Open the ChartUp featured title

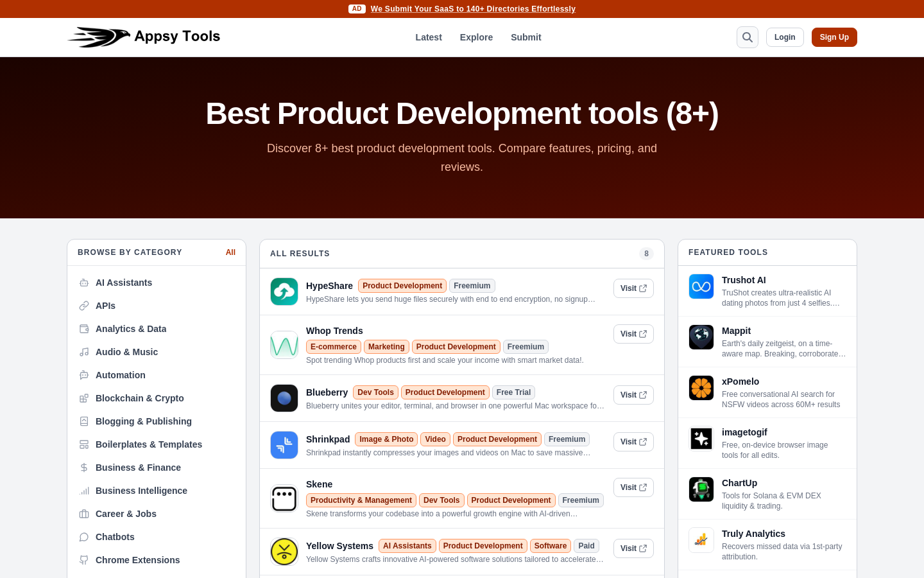[x=739, y=483]
